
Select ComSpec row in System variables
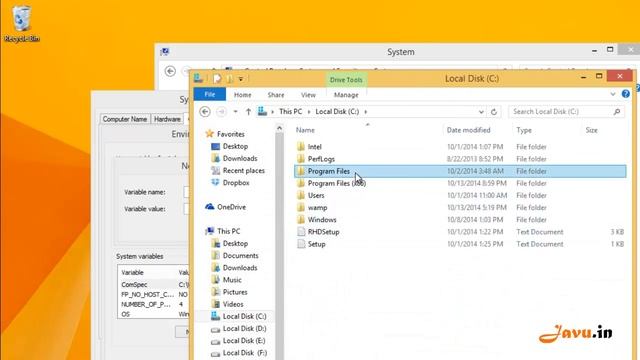tap(154, 284)
